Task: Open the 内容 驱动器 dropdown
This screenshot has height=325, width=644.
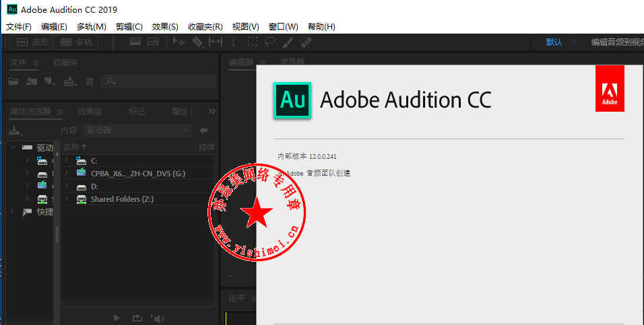Action: (137, 131)
